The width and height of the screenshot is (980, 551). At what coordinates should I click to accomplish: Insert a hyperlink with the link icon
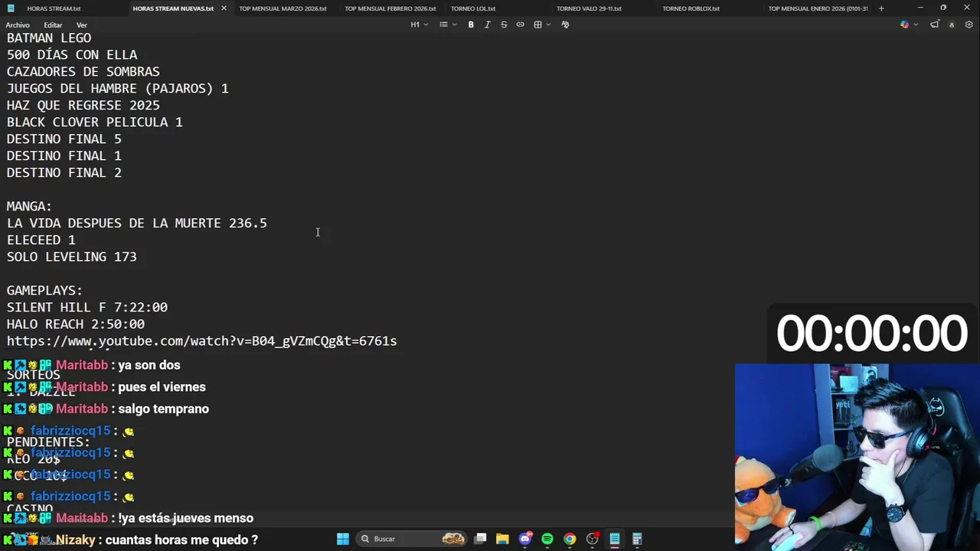click(520, 24)
